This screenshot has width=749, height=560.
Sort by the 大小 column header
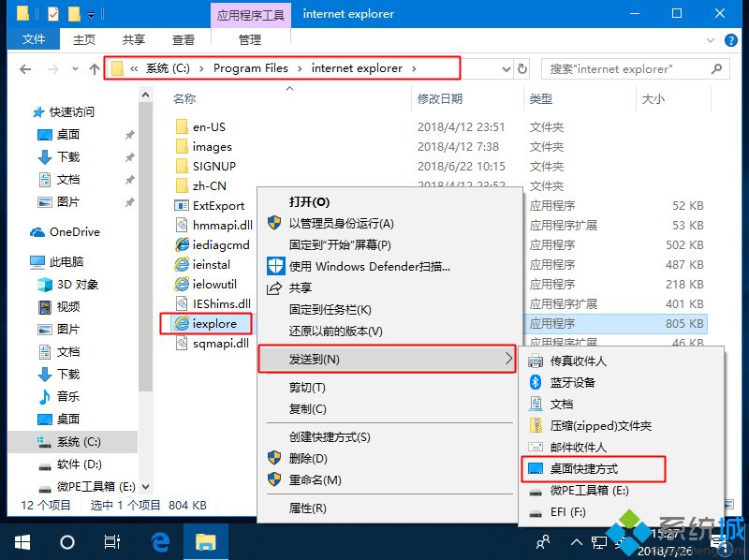click(653, 98)
